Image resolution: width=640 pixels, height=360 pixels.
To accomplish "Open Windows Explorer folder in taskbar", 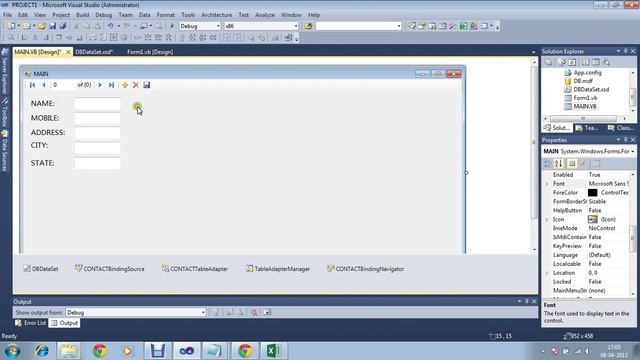I will [69, 351].
